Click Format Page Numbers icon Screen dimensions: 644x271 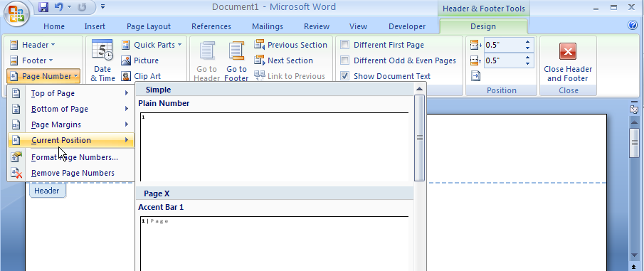[x=16, y=157]
